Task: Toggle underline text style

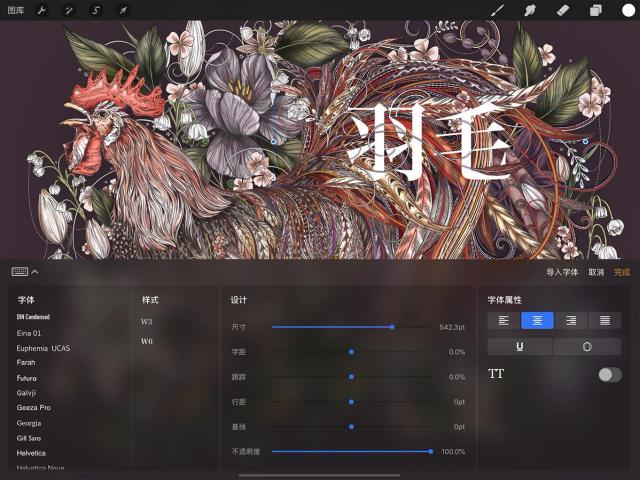Action: [x=520, y=347]
